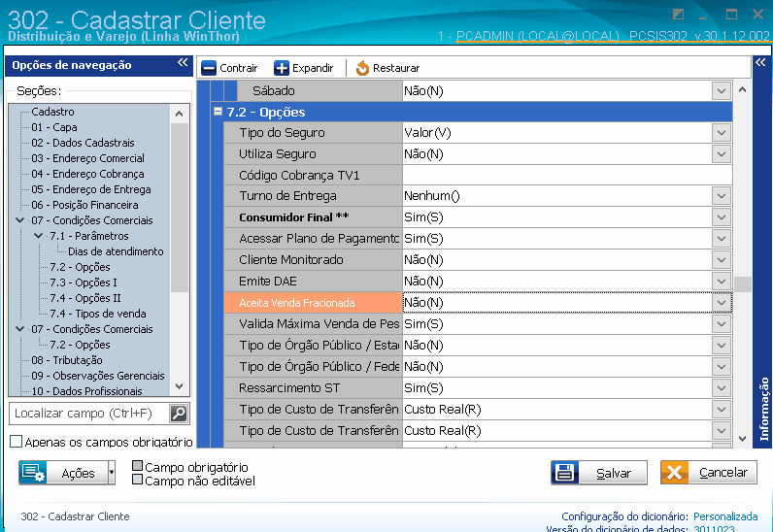Click the Expandir plus icon
The image size is (773, 532).
pos(282,68)
